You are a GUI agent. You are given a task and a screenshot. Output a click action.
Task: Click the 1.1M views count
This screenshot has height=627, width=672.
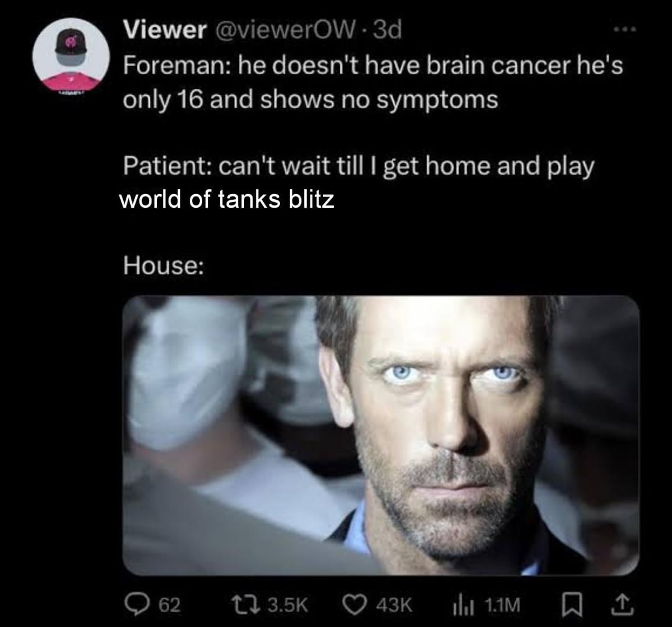502,605
